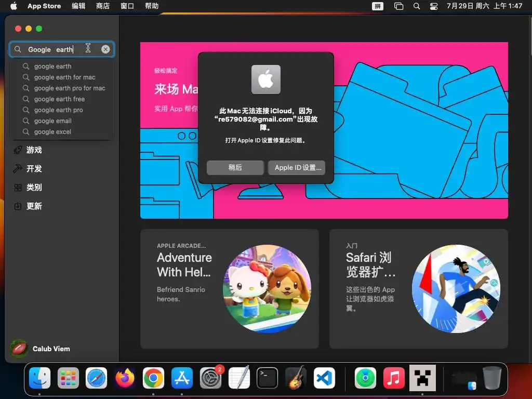Open the App Store menu
Viewport: 532px width, 399px height.
pyautogui.click(x=44, y=6)
